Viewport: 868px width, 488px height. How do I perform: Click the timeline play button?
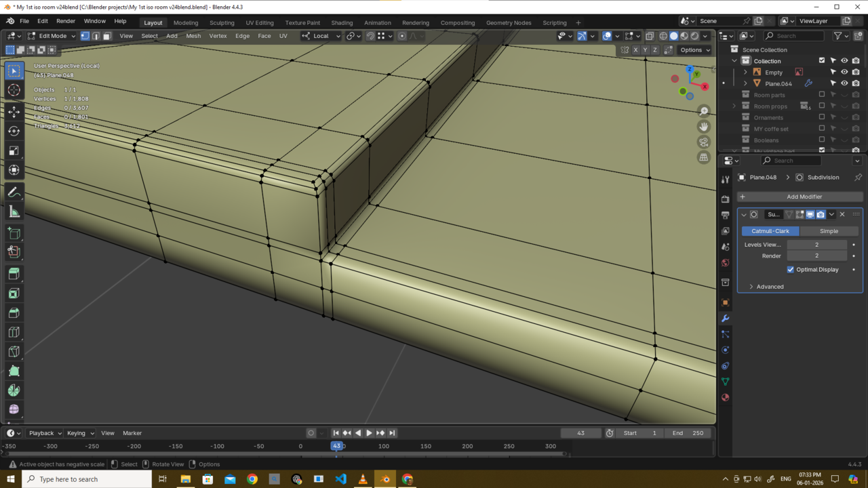tap(369, 433)
